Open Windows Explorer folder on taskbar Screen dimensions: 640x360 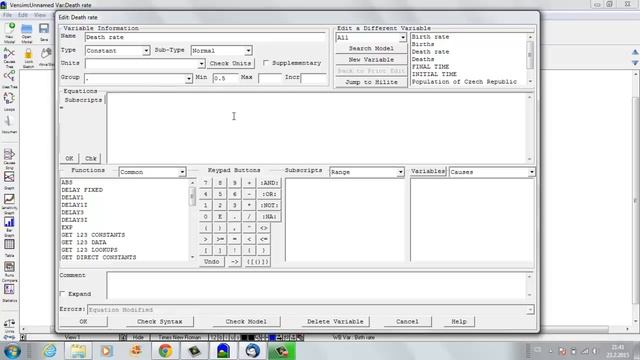(78, 351)
